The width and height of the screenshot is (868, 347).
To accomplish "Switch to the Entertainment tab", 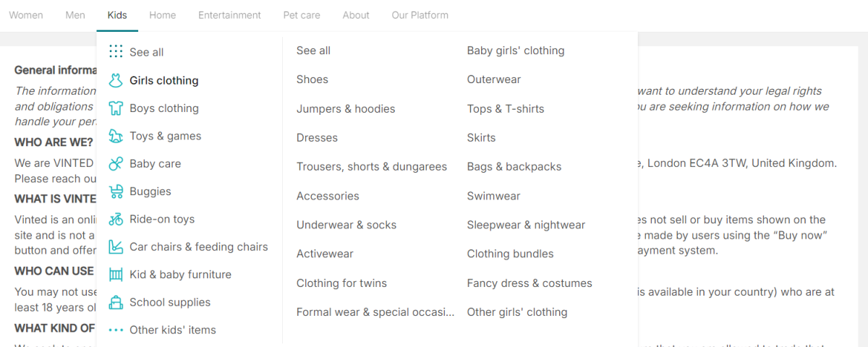I will [229, 15].
